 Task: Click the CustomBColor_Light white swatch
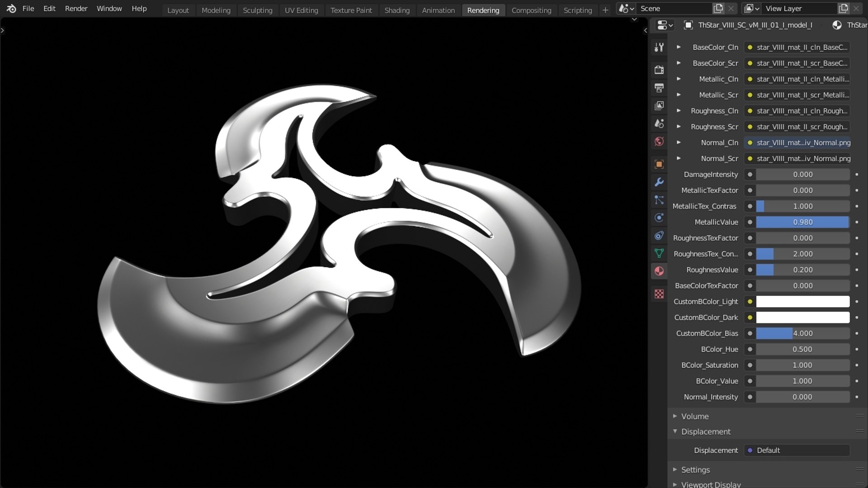(x=803, y=302)
